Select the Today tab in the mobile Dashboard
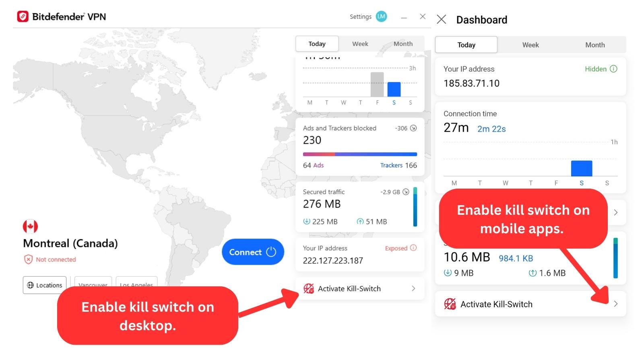The width and height of the screenshot is (644, 362). point(466,45)
